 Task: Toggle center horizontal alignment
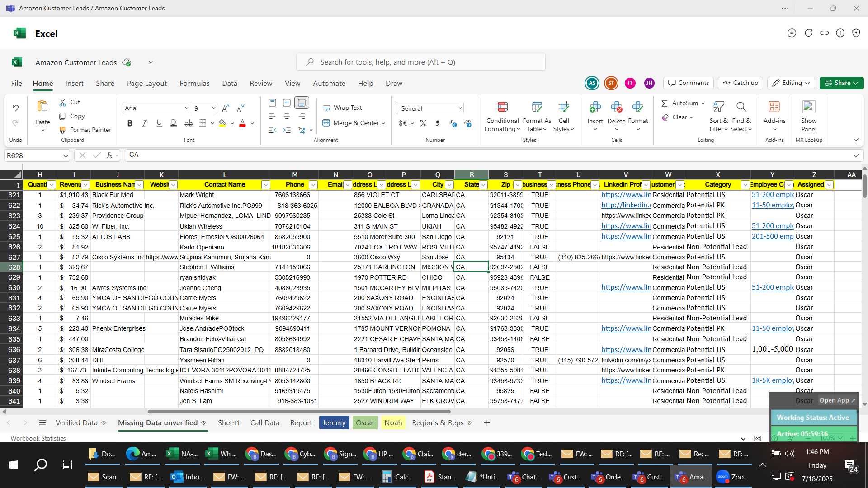[287, 116]
